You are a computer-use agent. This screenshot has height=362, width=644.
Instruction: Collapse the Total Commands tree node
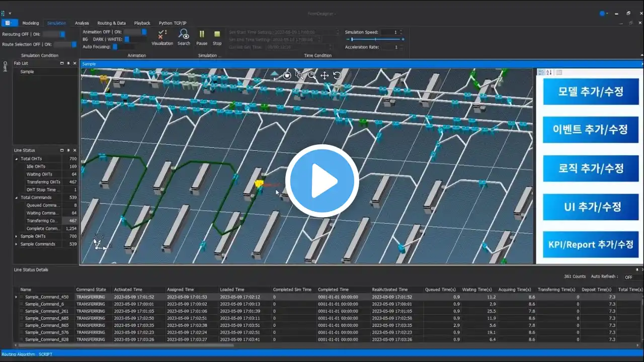[16, 198]
